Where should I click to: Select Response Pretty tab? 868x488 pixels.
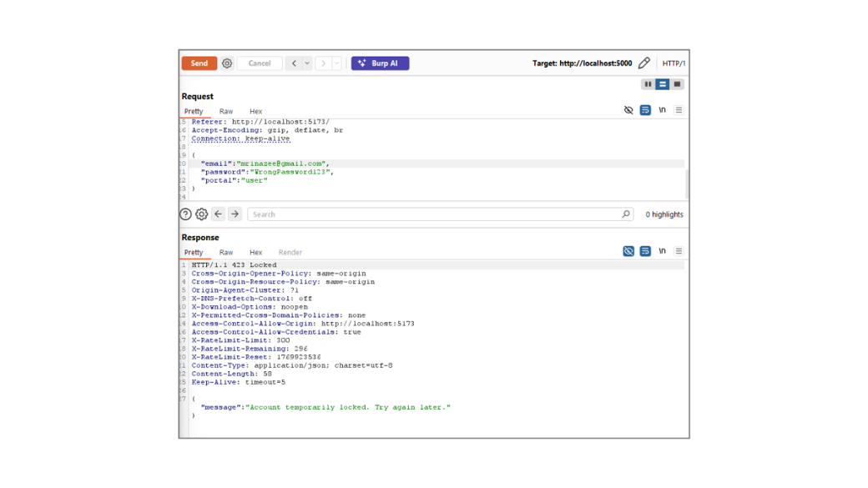(x=194, y=252)
